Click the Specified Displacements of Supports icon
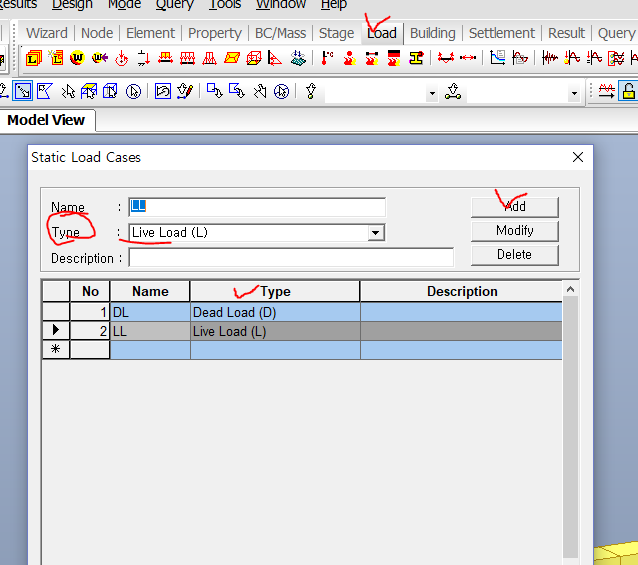The width and height of the screenshot is (638, 565). (x=143, y=58)
